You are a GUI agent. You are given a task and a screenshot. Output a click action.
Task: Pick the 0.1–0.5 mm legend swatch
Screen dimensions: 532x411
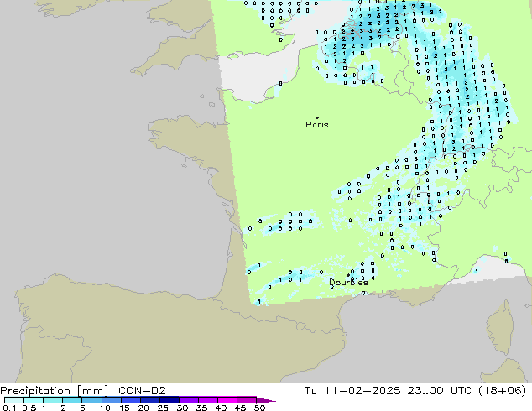pyautogui.click(x=14, y=400)
